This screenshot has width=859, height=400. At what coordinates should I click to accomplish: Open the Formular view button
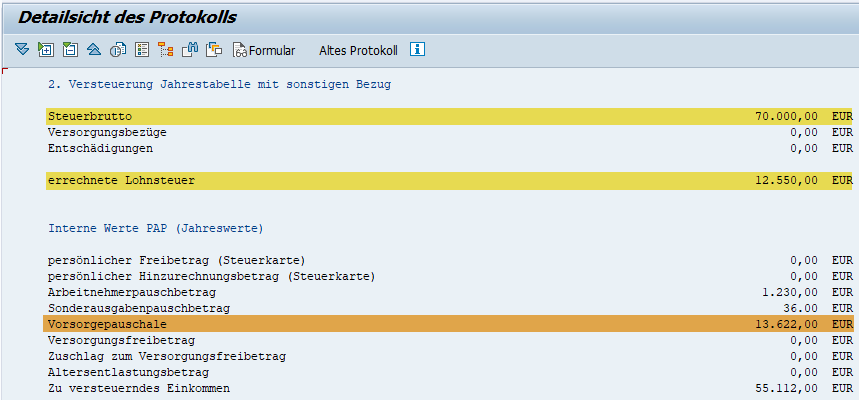[264, 50]
